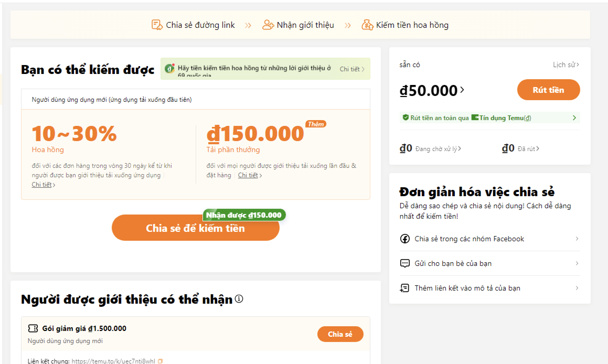Click Chia sẻ để kiếm tiền button

pyautogui.click(x=195, y=228)
